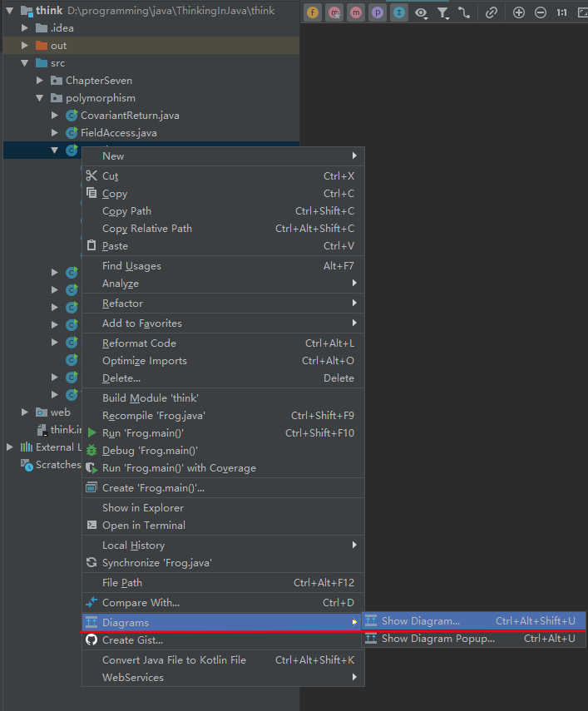Enable edge creation mode in diagram toolbar
Screen dimensions: 588x711
[x=464, y=12]
